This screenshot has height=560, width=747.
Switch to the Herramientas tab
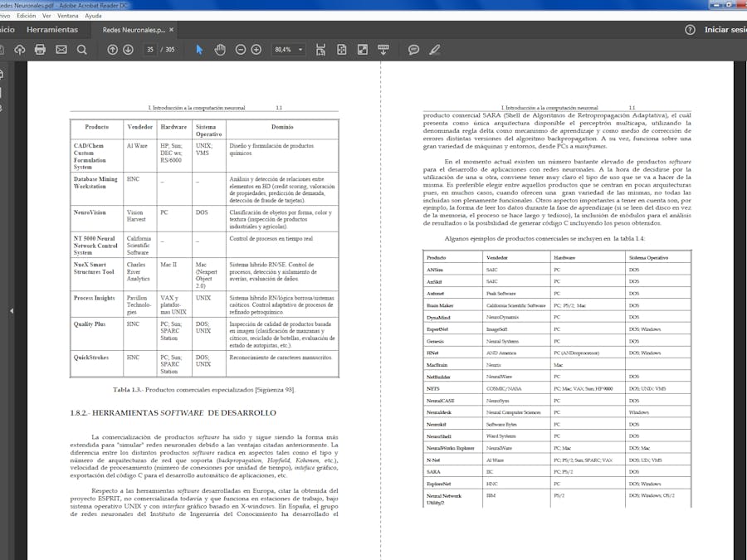tap(51, 28)
